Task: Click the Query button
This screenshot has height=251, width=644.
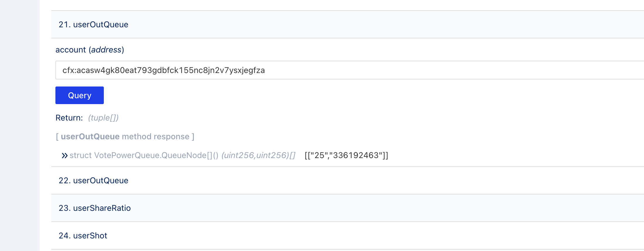Action: (x=79, y=95)
